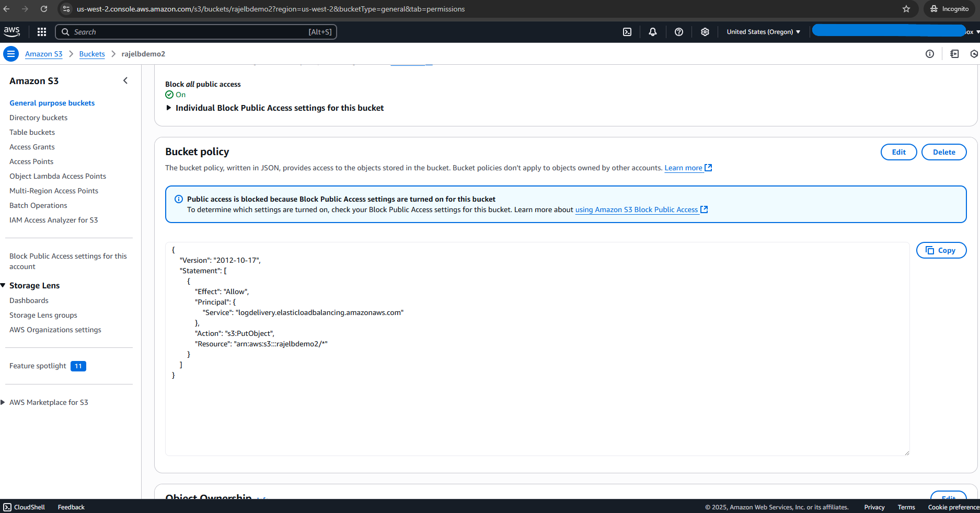Expand Individual Block Public Access settings
Image resolution: width=980 pixels, height=513 pixels.
click(169, 108)
